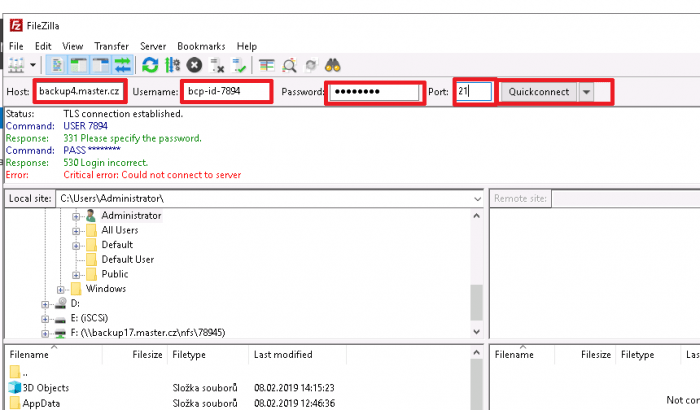Image resolution: width=700 pixels, height=410 pixels.
Task: Select the parent directory ".." entry
Action: pyautogui.click(x=18, y=372)
